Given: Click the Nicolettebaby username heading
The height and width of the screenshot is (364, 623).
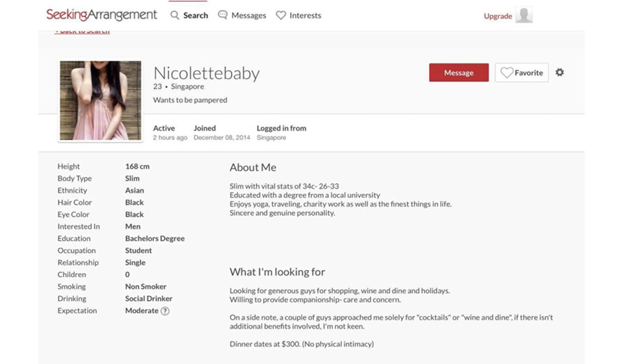Looking at the screenshot, I should tap(206, 73).
